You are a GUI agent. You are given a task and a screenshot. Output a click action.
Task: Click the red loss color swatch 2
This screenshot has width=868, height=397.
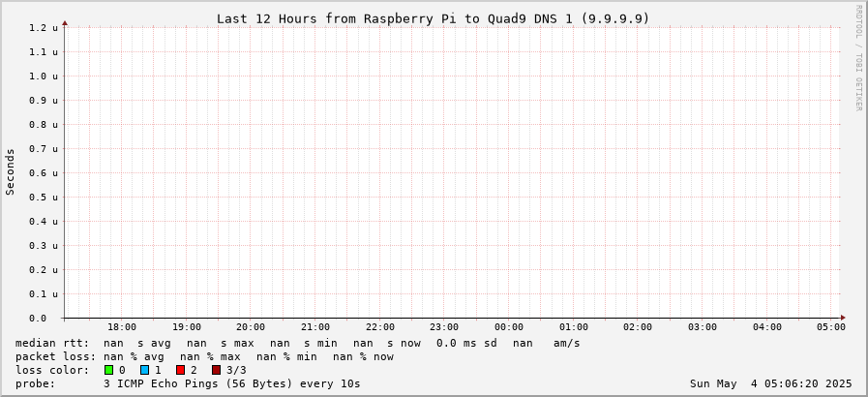pyautogui.click(x=180, y=370)
